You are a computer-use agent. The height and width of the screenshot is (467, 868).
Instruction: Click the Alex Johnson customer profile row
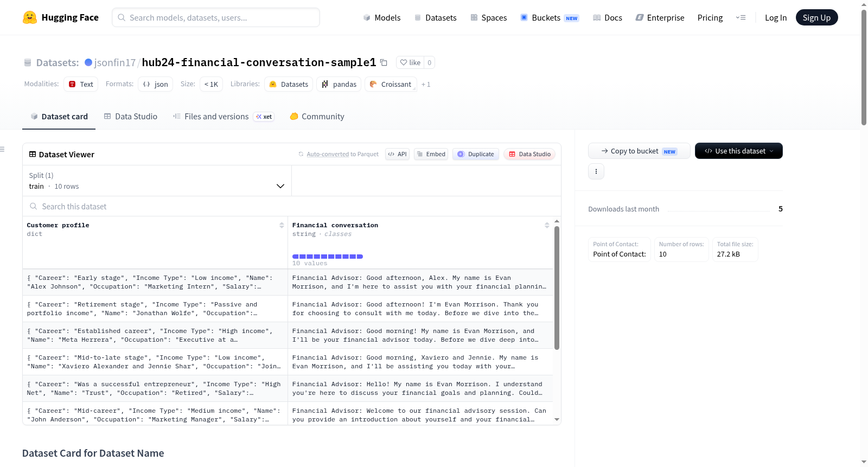pos(155,282)
